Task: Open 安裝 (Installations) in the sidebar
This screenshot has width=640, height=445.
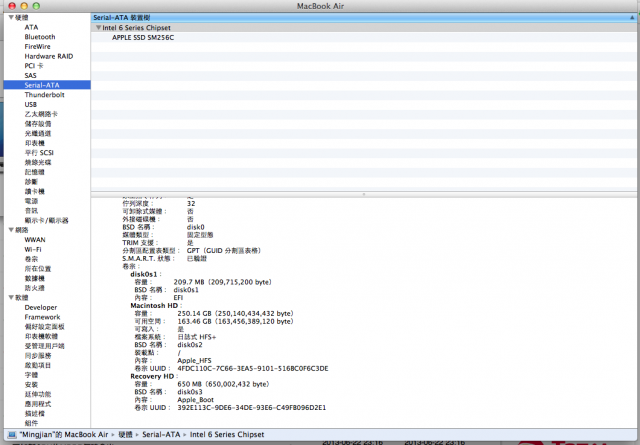Action: 31,385
